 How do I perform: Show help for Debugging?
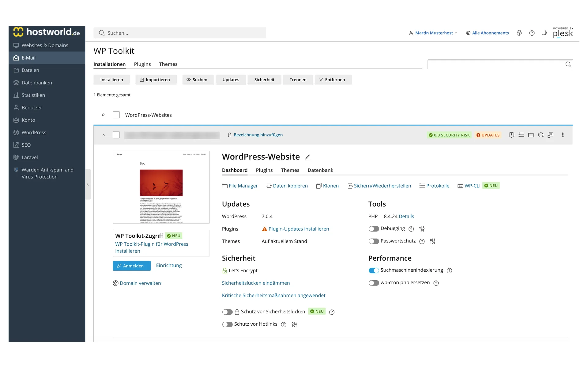tap(411, 229)
